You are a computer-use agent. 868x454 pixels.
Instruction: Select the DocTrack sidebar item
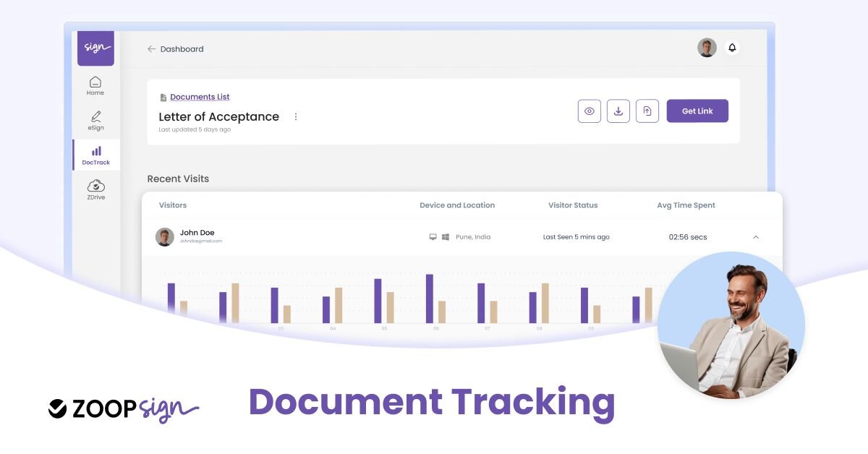pos(96,155)
